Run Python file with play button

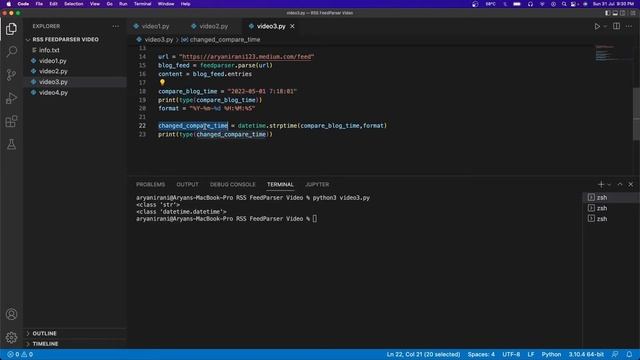(597, 26)
